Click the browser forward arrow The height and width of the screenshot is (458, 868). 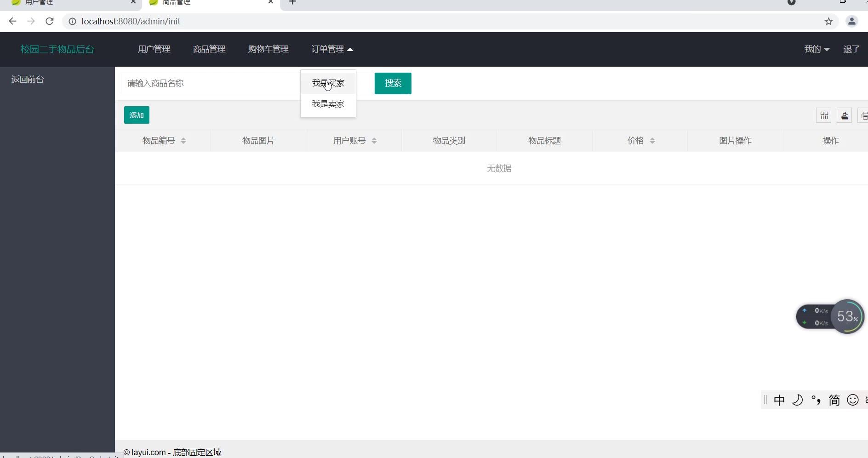point(31,21)
